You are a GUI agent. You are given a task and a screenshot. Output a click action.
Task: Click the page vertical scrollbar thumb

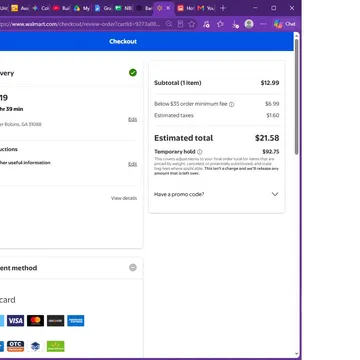[x=296, y=97]
